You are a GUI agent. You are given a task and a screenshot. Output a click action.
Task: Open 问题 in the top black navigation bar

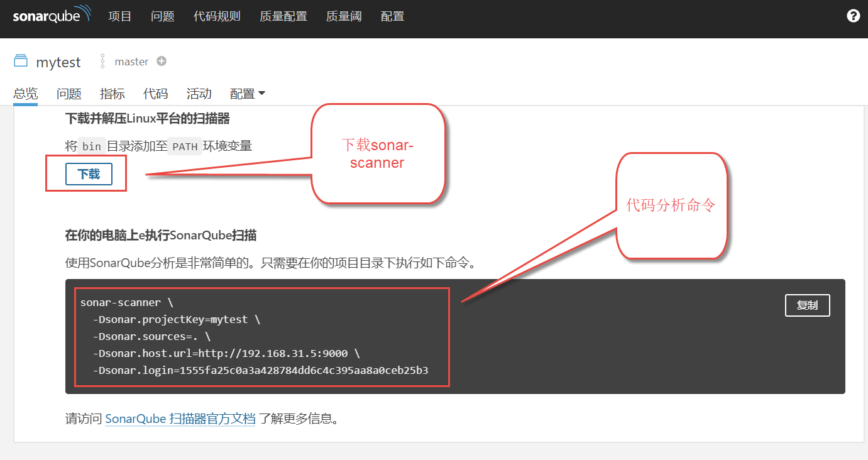[x=163, y=16]
